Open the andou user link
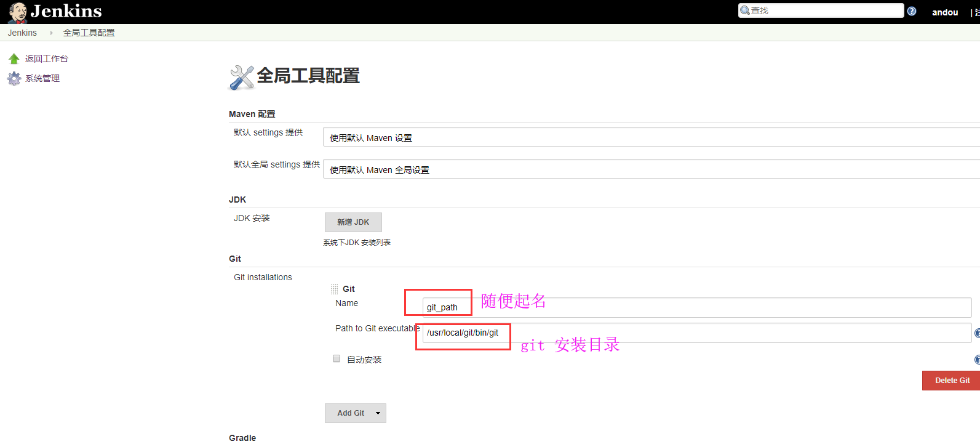Viewport: 980px width, 444px height. (x=945, y=12)
